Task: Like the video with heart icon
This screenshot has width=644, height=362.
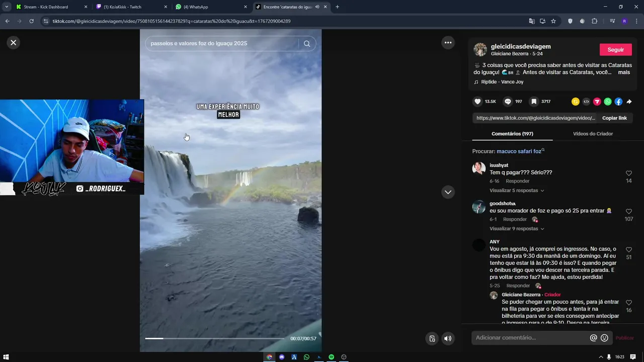Action: (x=477, y=102)
